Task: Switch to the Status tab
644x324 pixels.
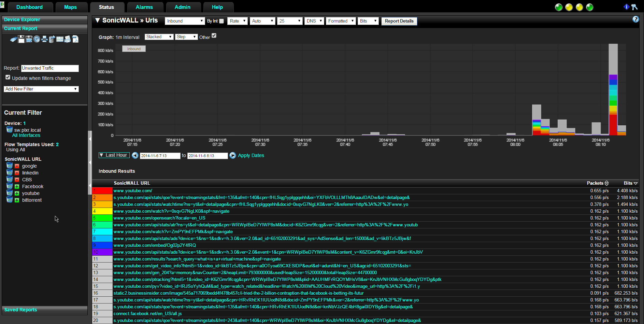Action: tap(106, 7)
